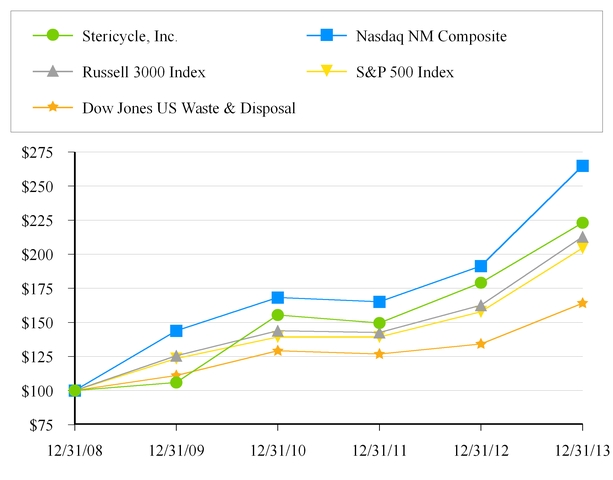Select the Nasdaq blue square marker at 12/31/10
The image size is (613, 480).
[277, 298]
